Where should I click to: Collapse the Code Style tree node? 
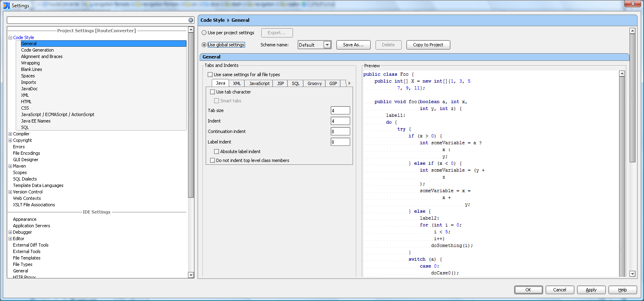coord(10,37)
